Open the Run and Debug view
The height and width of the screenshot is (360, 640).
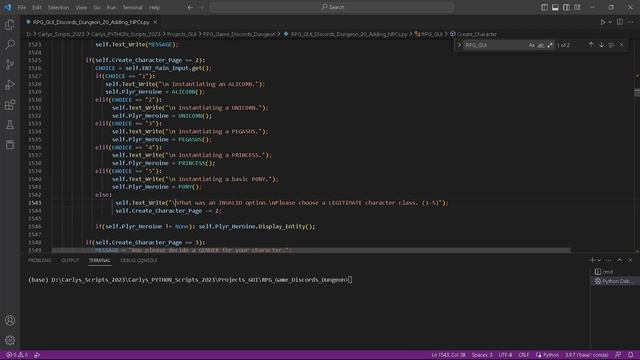[x=10, y=84]
